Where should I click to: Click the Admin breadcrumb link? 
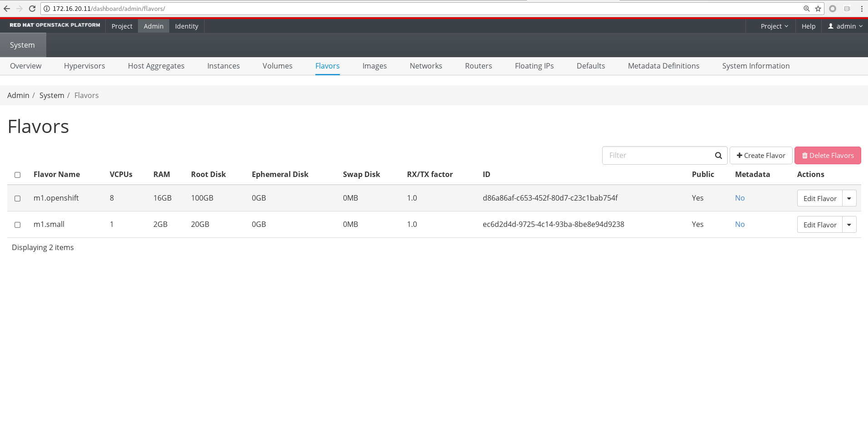[18, 95]
